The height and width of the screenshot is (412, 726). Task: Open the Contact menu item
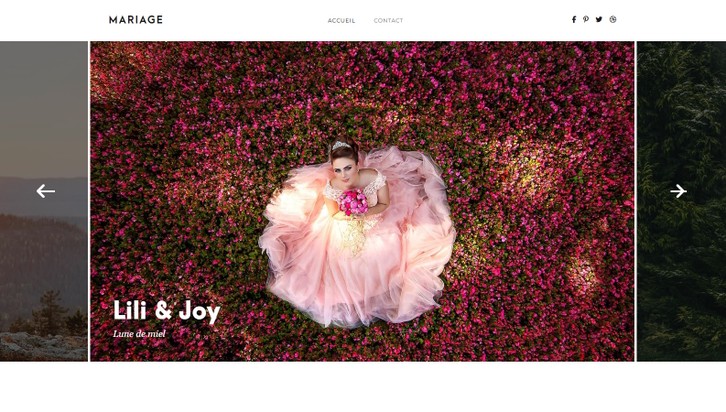point(388,20)
